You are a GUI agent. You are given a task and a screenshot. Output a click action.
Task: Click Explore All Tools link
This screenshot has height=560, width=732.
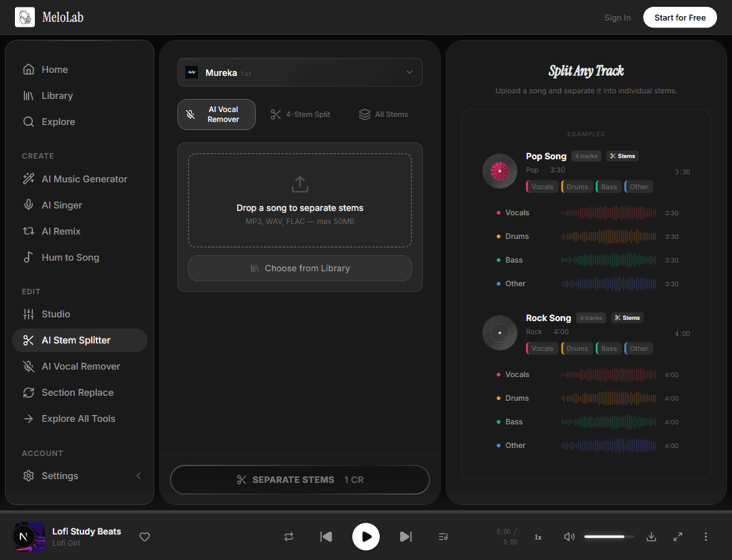pos(80,419)
